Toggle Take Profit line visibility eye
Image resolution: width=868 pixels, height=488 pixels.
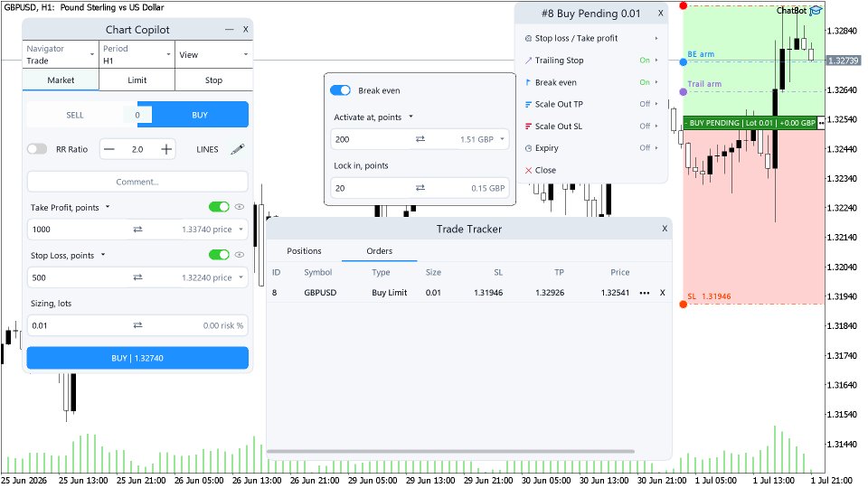[x=239, y=207]
